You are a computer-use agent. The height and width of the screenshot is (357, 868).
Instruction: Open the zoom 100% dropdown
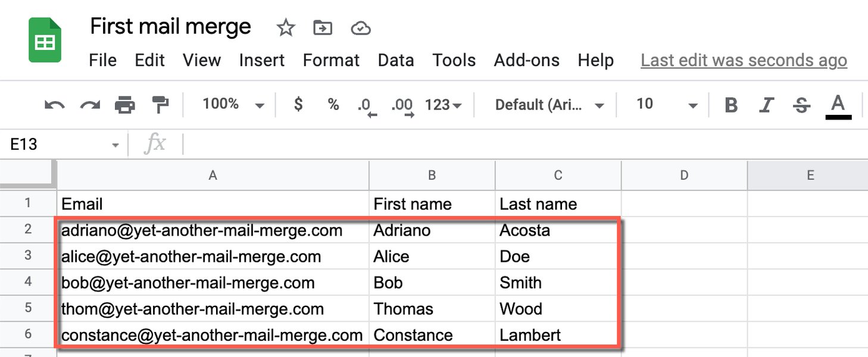coord(233,105)
